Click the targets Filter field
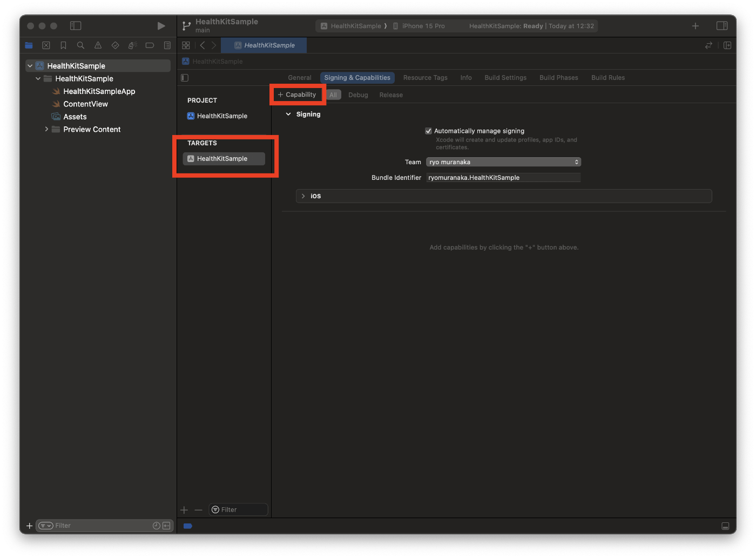This screenshot has width=756, height=558. (238, 509)
